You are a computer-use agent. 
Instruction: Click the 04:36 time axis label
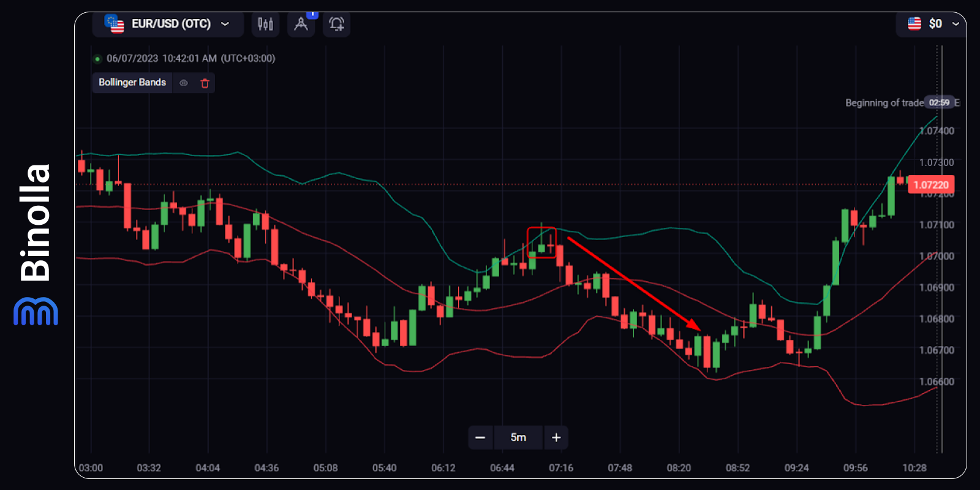coord(266,468)
